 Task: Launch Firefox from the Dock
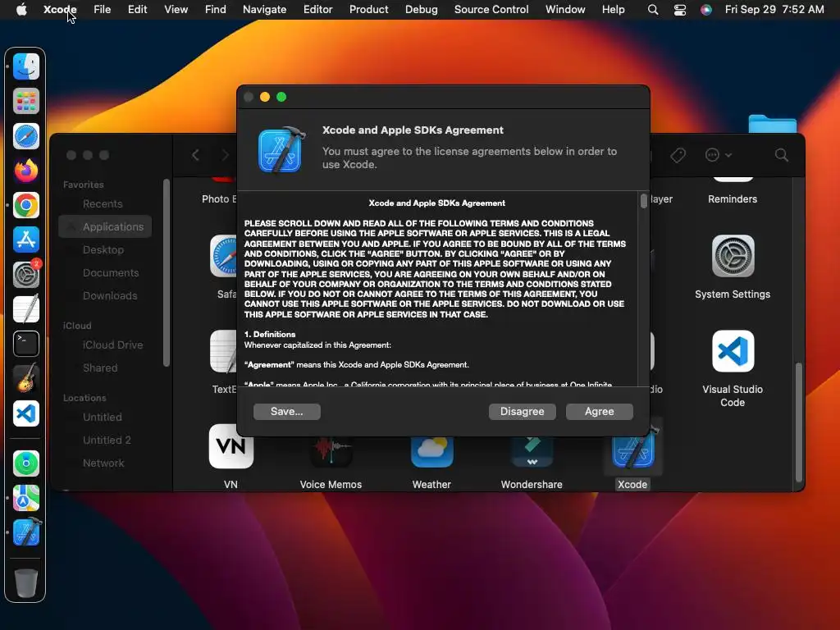pos(25,171)
